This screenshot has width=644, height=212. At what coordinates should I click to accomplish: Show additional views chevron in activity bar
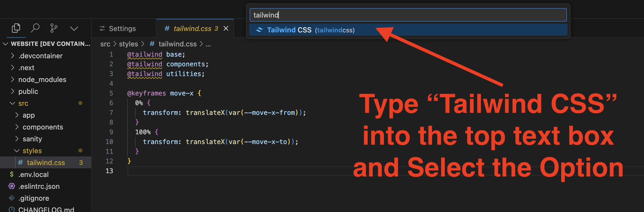(74, 28)
